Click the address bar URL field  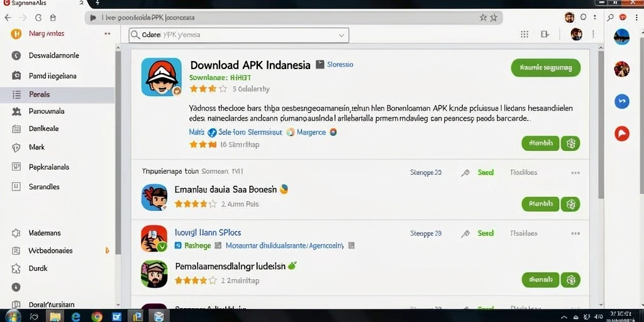pyautogui.click(x=294, y=18)
